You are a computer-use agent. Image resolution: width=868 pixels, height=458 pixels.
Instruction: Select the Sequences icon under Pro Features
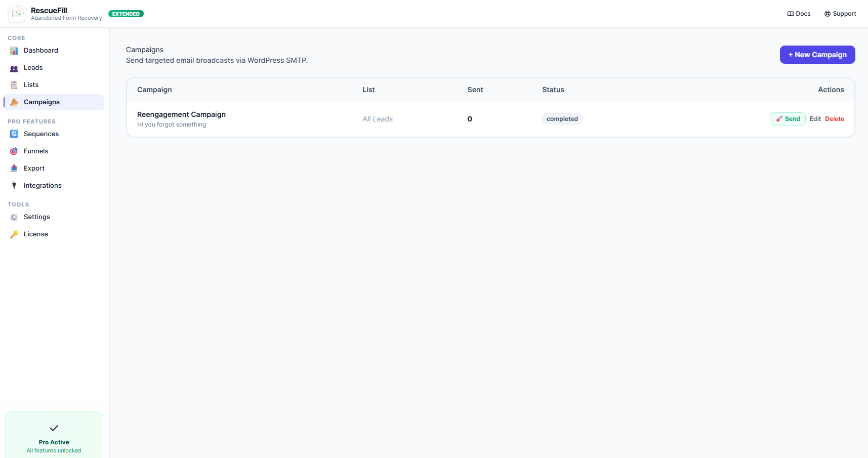[x=14, y=134]
